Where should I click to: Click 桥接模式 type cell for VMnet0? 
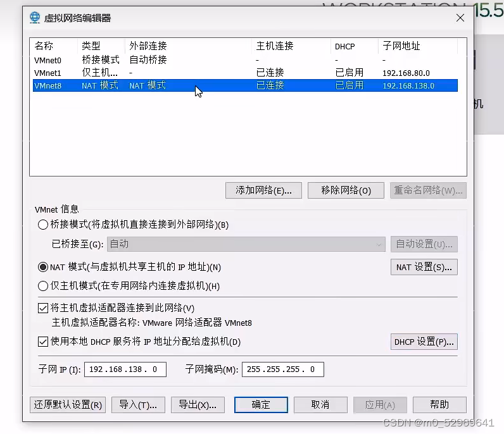pos(101,59)
